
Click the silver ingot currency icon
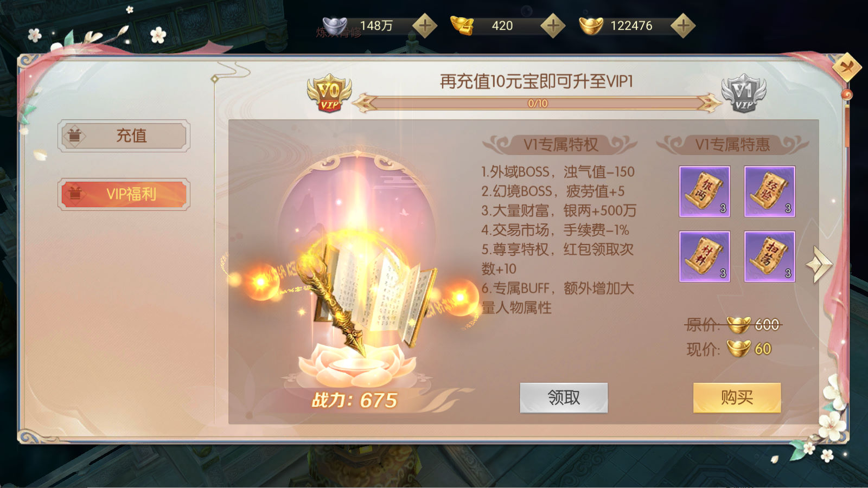pos(335,25)
